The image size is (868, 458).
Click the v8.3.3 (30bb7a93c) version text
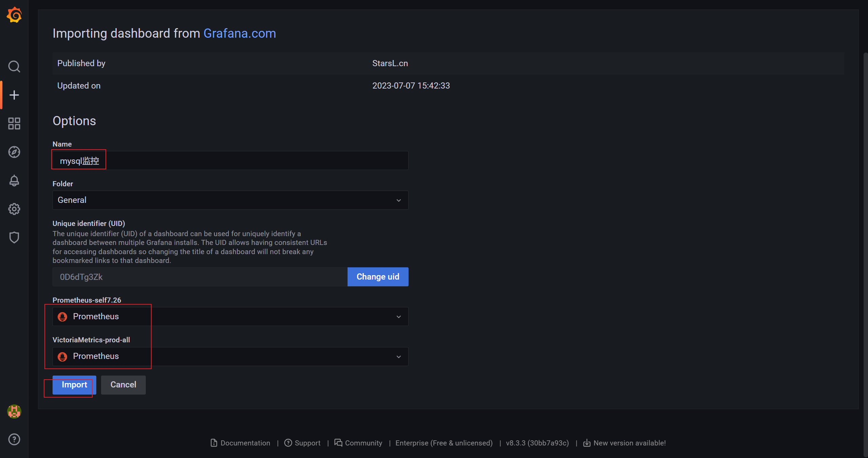(x=537, y=443)
